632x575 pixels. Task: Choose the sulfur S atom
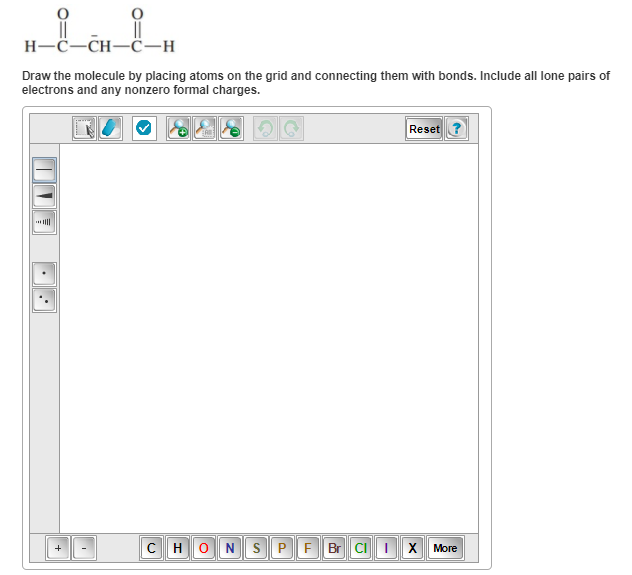256,548
